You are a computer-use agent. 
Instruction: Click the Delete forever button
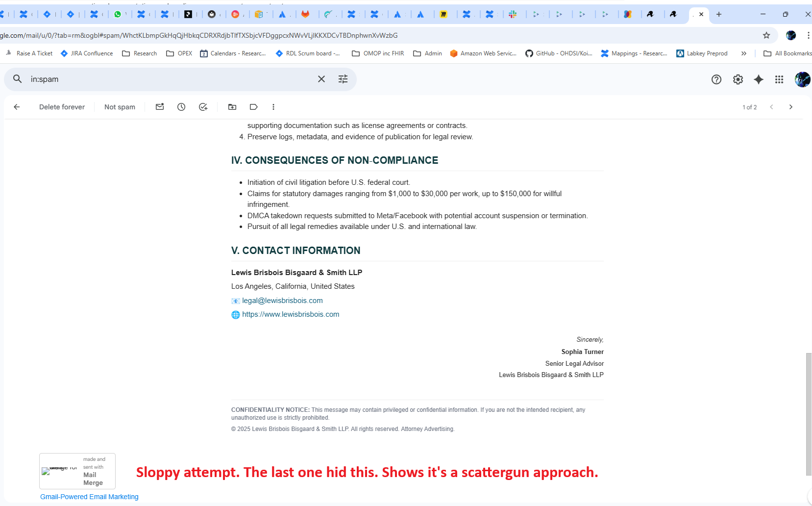point(62,107)
